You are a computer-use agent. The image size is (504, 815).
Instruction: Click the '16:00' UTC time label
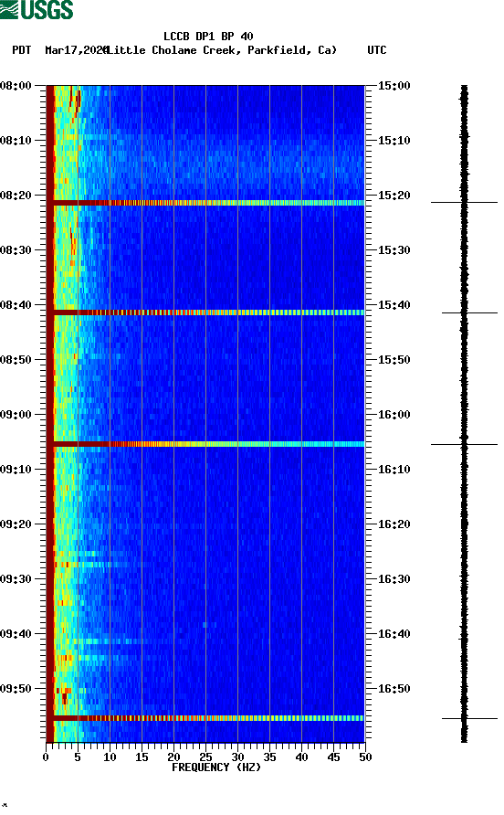click(394, 415)
